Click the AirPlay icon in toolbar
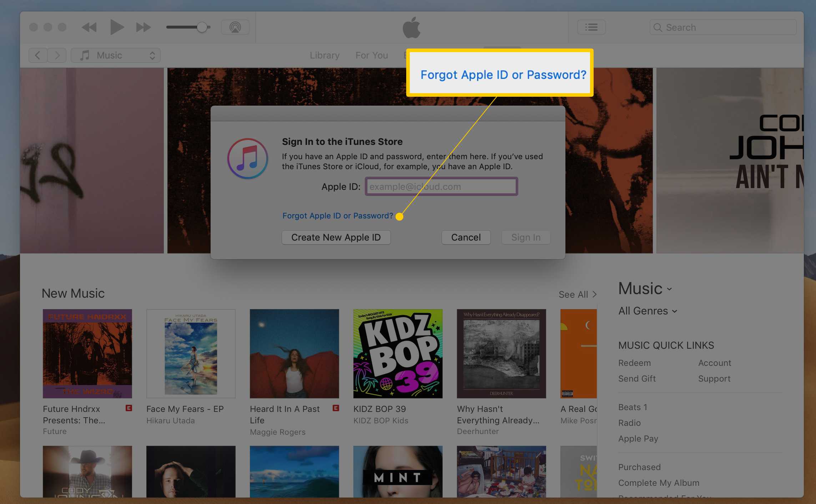 [236, 27]
